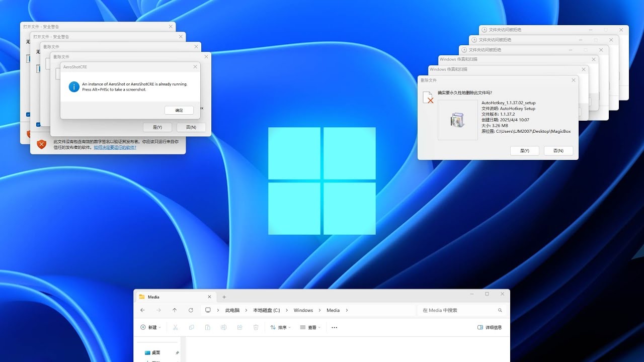Viewport: 644px width, 362px height.
Task: Click the Paste clipboard icon in Explorer toolbar
Action: [208, 327]
